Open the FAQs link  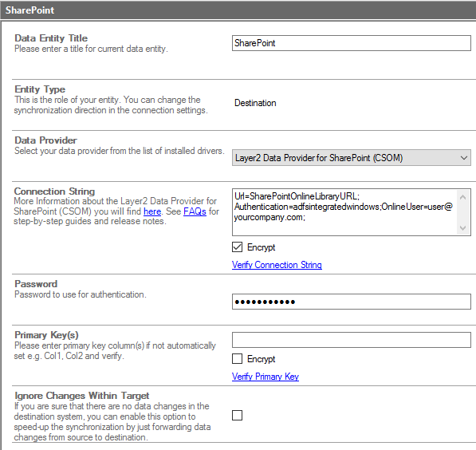click(x=195, y=211)
